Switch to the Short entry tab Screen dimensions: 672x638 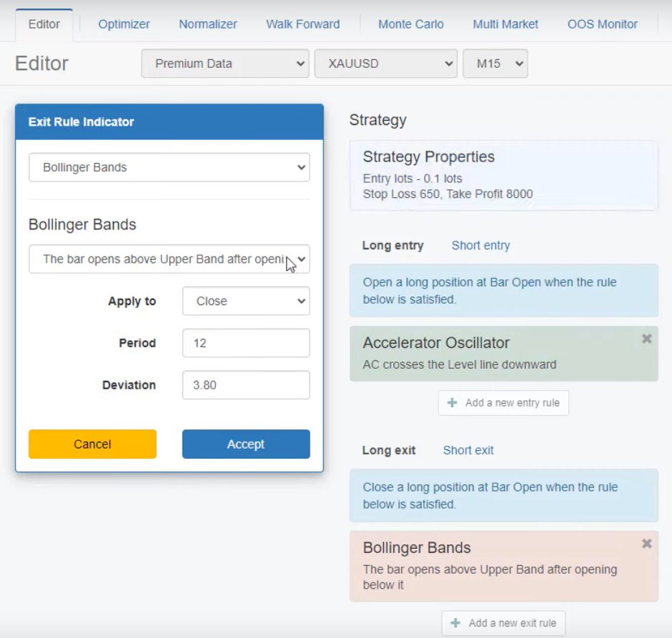click(480, 246)
